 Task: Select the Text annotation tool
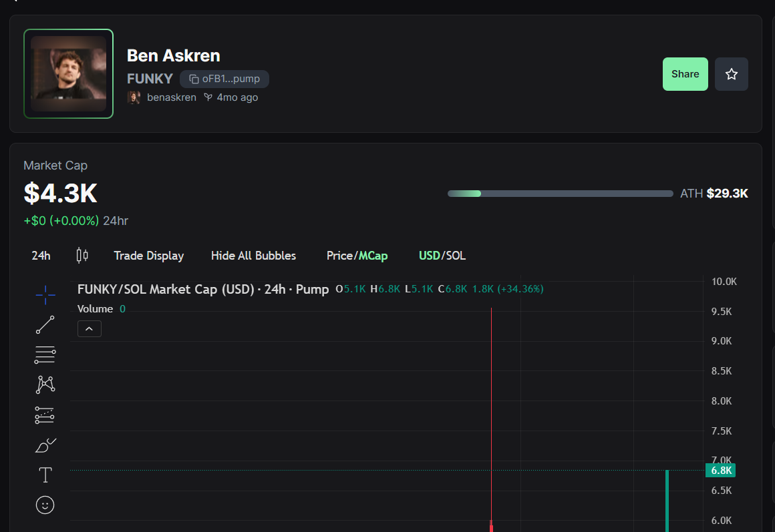click(45, 475)
